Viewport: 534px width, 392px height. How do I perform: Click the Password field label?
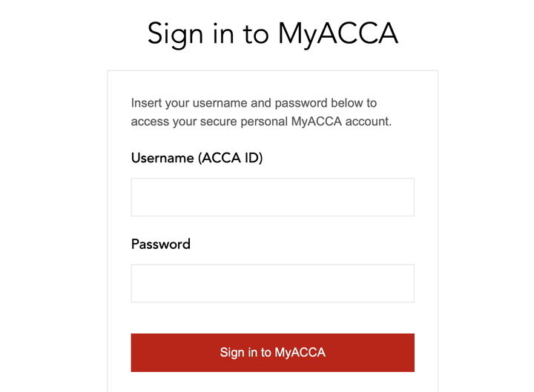pos(161,244)
